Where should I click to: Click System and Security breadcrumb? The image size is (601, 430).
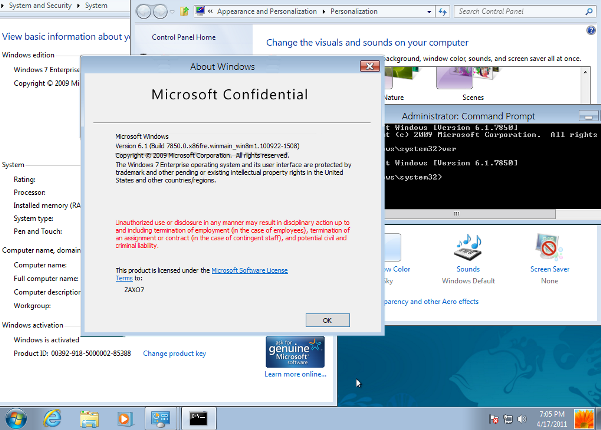tap(40, 5)
